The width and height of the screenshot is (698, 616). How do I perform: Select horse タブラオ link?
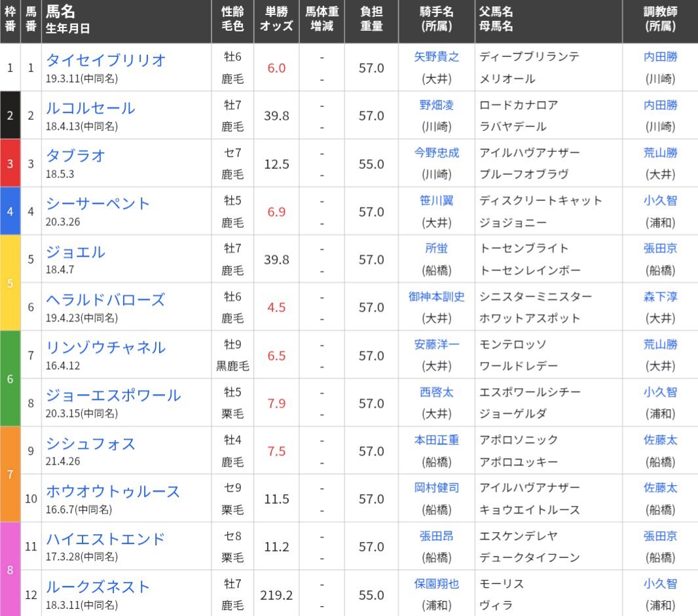click(76, 155)
